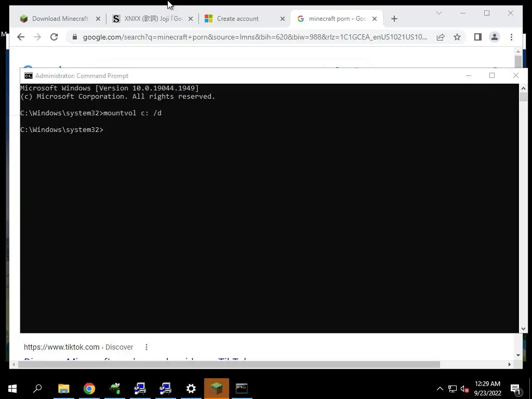Viewport: 532px width, 399px height.
Task: Go forward in Chrome history
Action: pyautogui.click(x=37, y=37)
